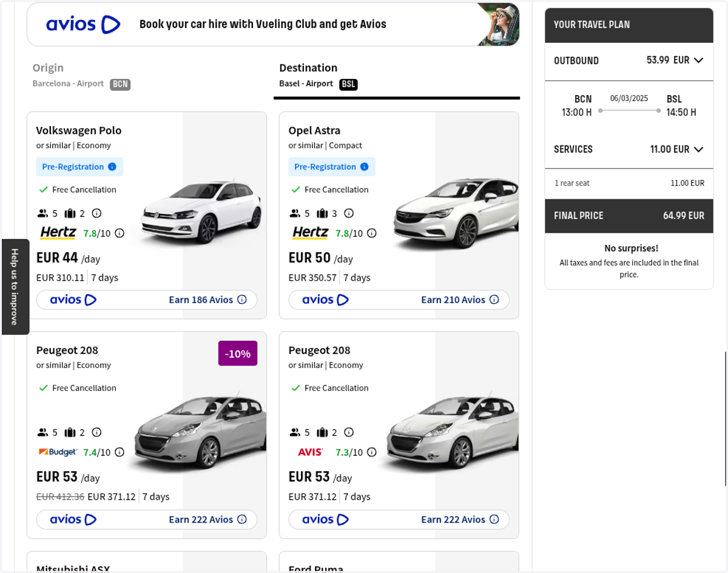
Task: Click the Opel Astra title
Action: tap(314, 130)
